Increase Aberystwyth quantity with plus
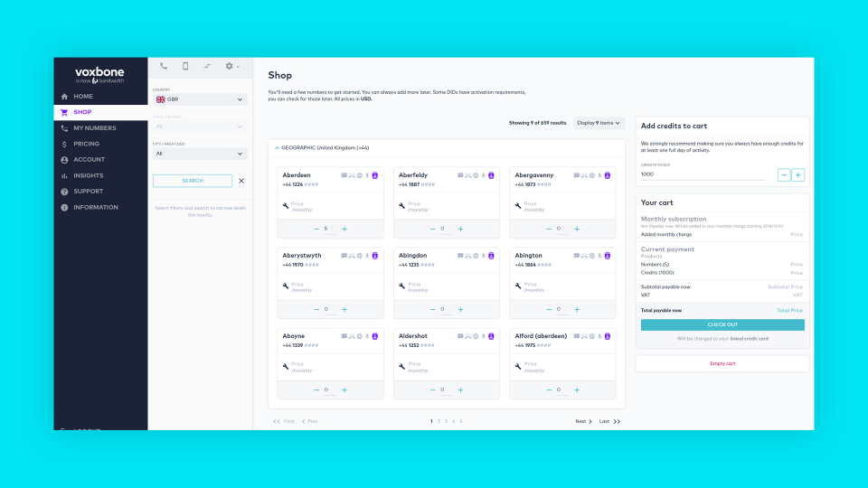This screenshot has height=488, width=868. tap(344, 310)
